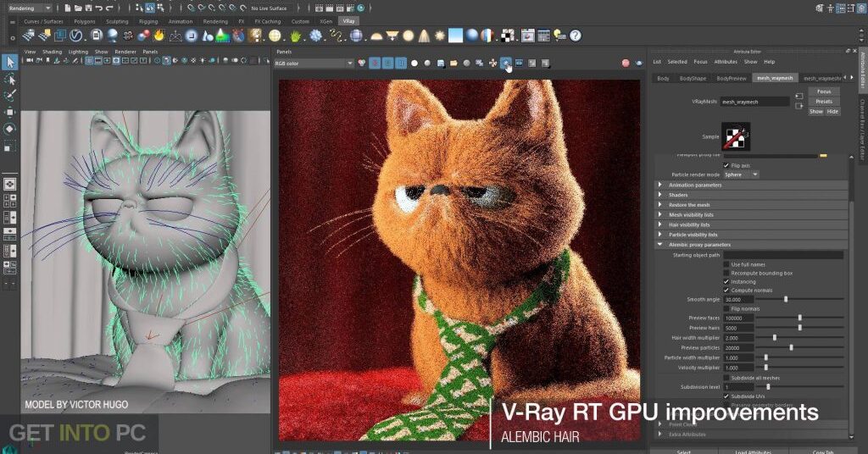Image resolution: width=868 pixels, height=454 pixels.
Task: Click the Load Attributes button
Action: 753,451
